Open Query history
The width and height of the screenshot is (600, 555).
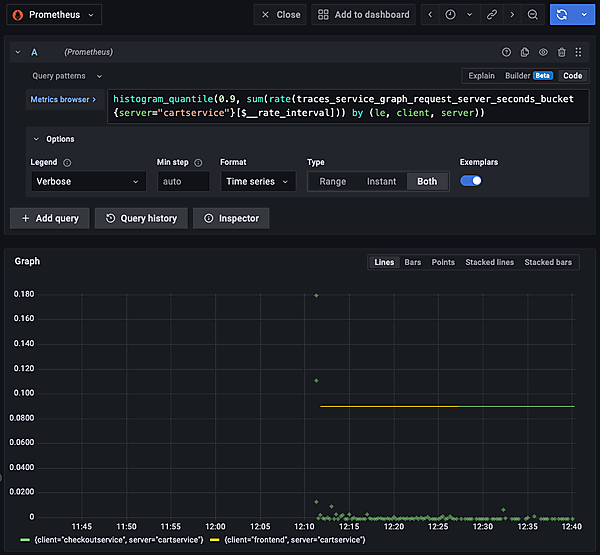[139, 218]
